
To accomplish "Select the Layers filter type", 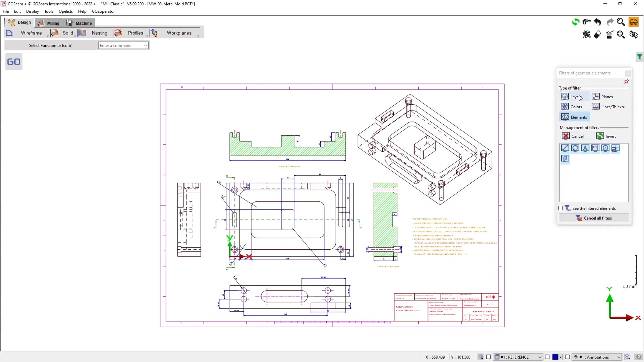I will coord(575,97).
